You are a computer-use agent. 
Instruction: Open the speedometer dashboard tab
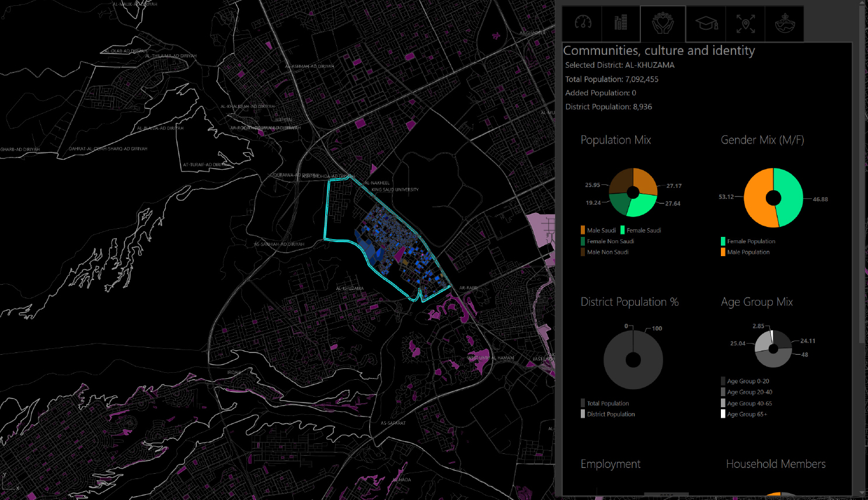583,23
